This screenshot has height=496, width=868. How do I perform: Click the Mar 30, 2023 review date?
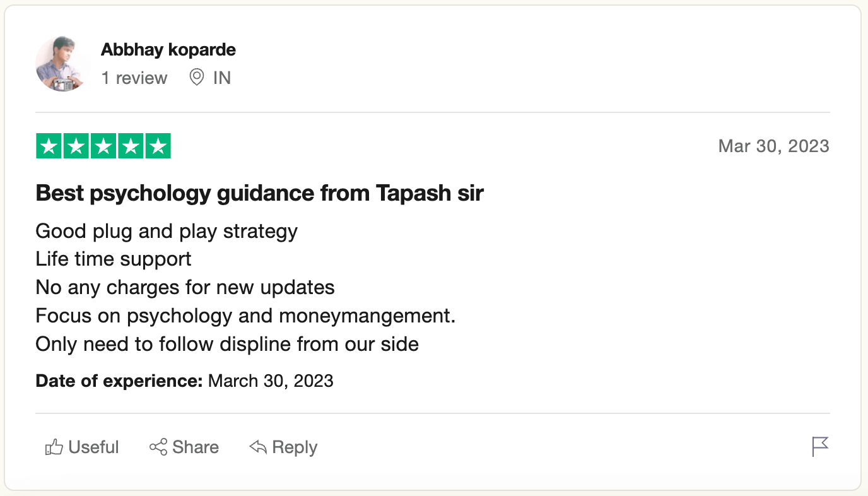tap(773, 146)
